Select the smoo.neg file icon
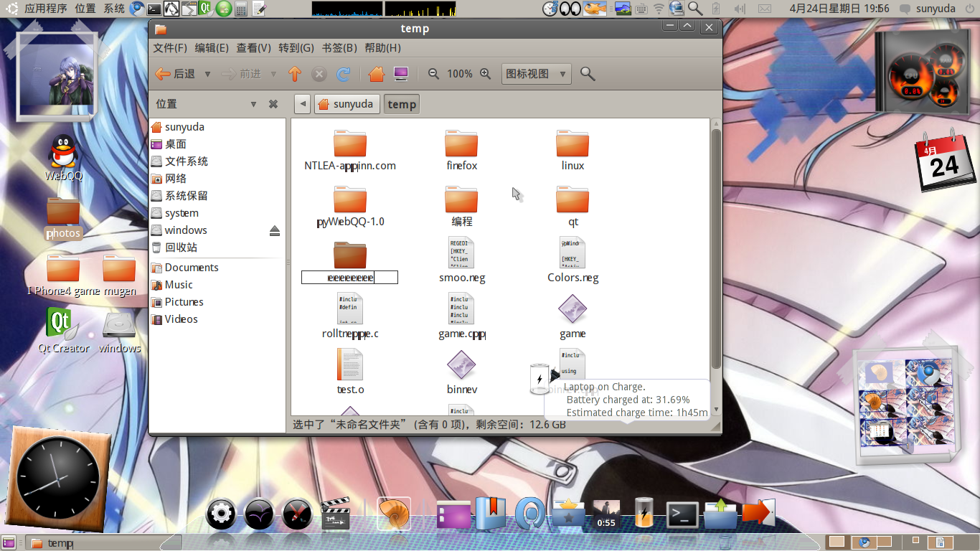 461,253
